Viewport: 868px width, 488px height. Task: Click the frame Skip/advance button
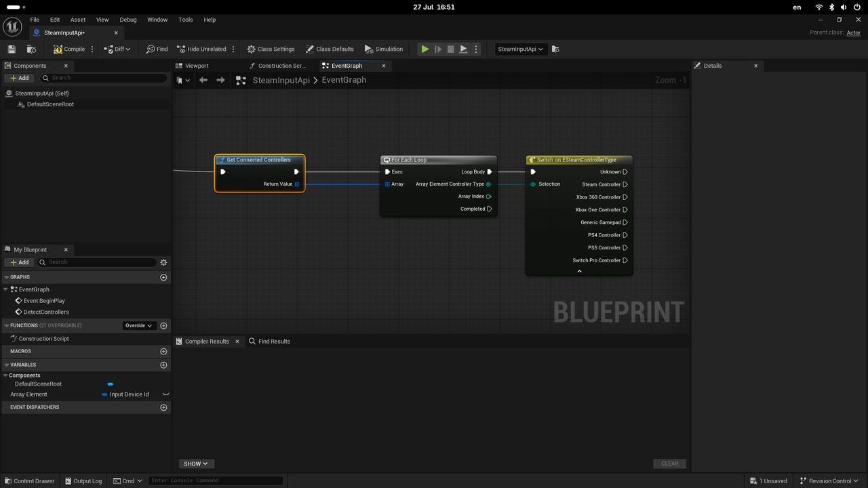coord(437,49)
